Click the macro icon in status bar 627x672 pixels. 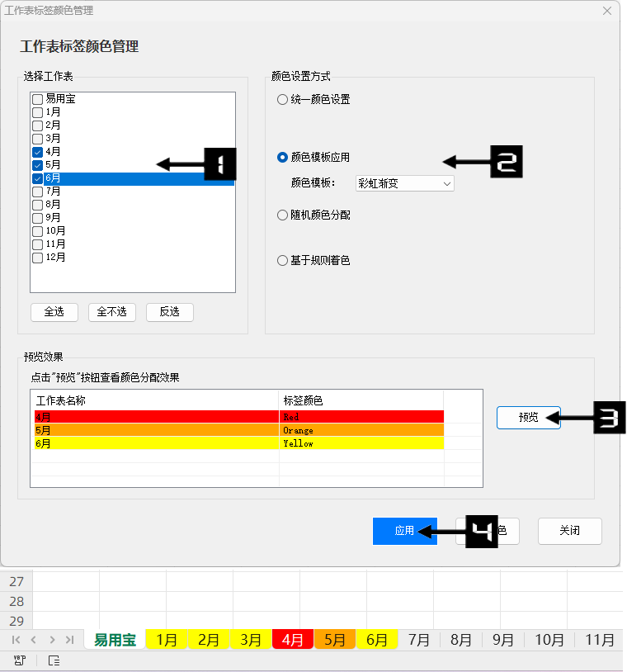[19, 660]
